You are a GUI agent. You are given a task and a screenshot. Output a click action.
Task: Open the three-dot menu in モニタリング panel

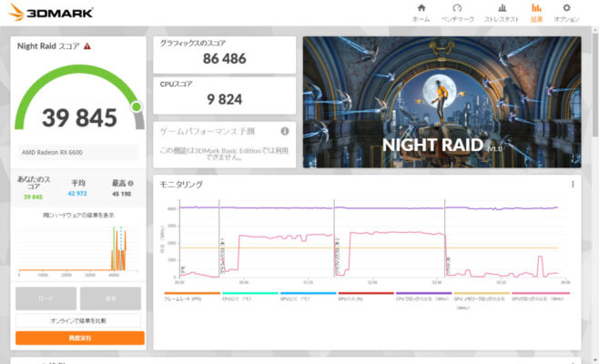(573, 184)
